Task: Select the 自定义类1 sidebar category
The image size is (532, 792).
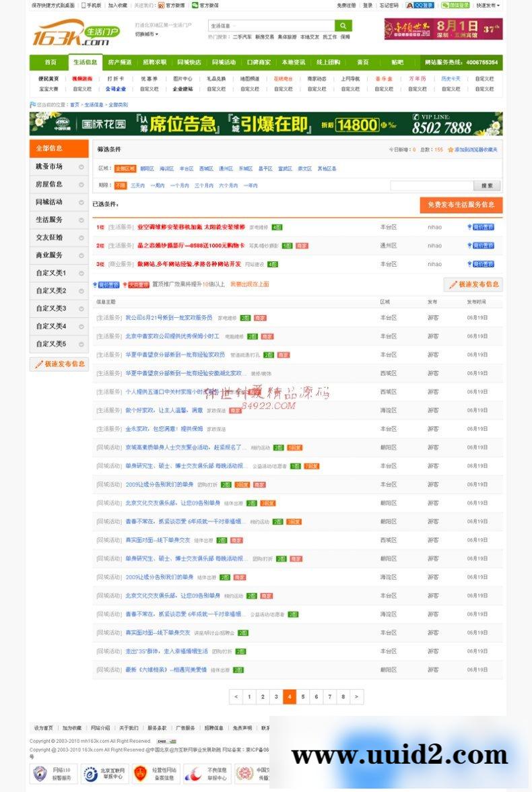Action: pos(59,273)
